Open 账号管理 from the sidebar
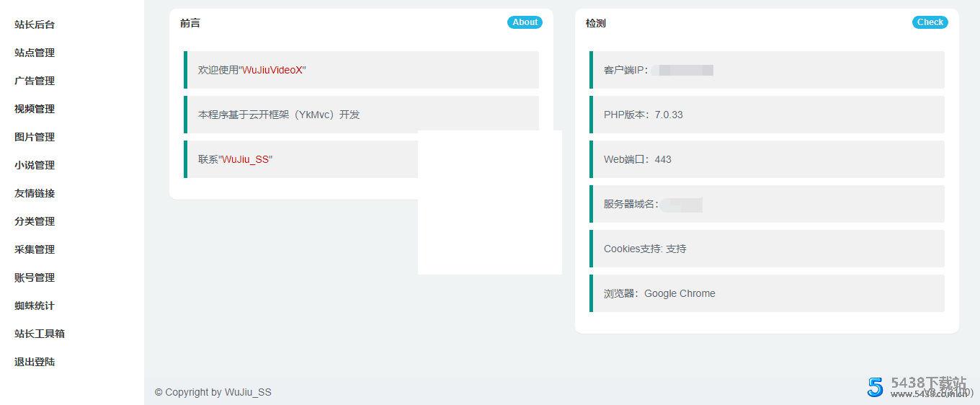Viewport: 980px width, 405px height. tap(35, 277)
